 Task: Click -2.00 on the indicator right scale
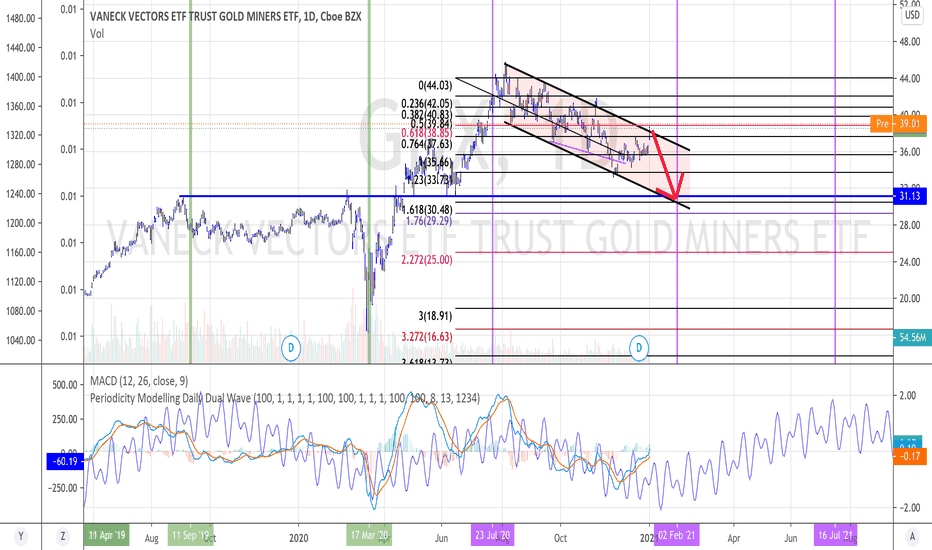(908, 508)
